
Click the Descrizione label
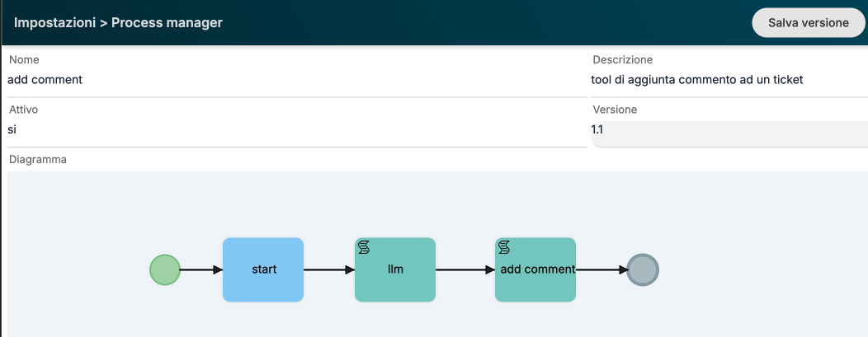click(623, 59)
